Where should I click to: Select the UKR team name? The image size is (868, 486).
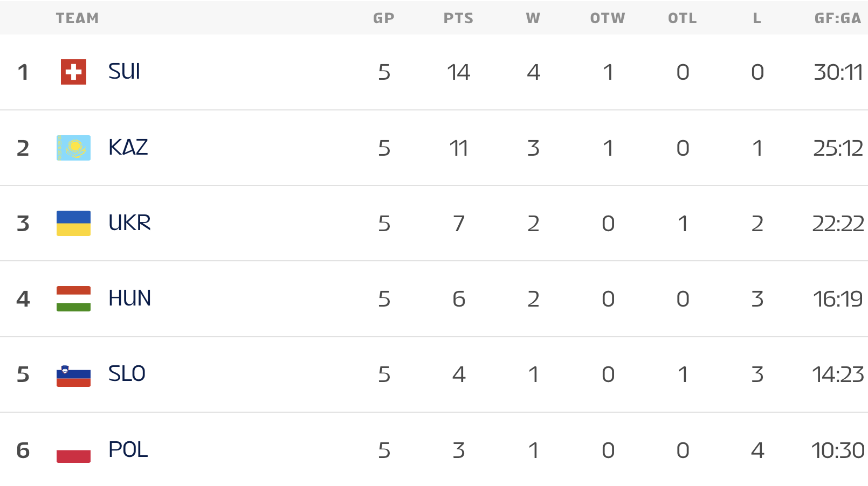click(129, 223)
